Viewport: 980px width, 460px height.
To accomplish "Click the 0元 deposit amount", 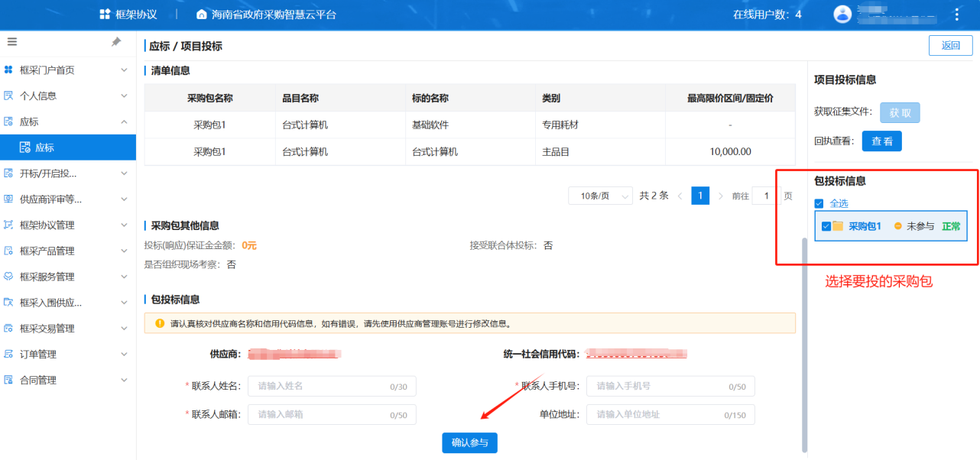I will [249, 245].
